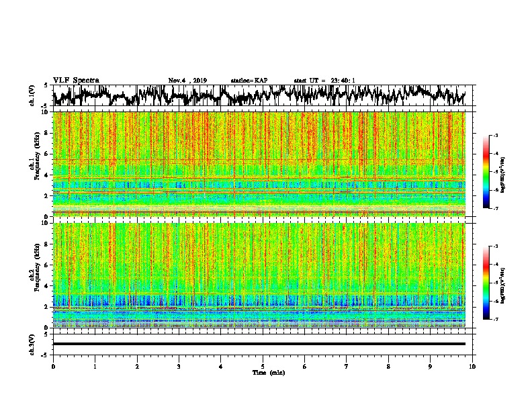The image size is (532, 411).
Task: Click time axis tick label "8"
Action: 388,367
